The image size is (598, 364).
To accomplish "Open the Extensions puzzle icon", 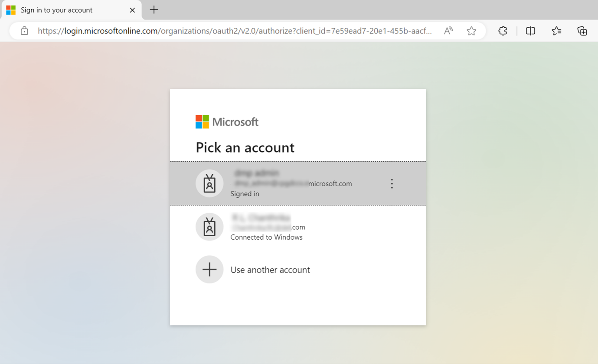I will click(503, 31).
